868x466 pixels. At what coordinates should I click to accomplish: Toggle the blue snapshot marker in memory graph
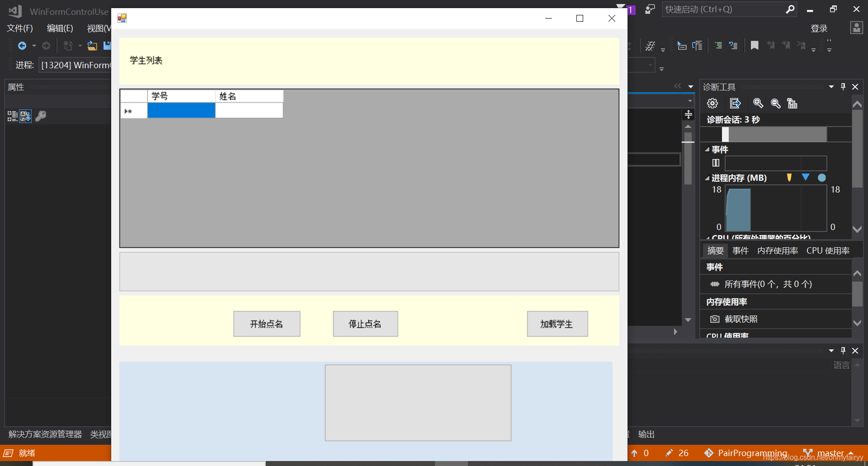click(806, 177)
